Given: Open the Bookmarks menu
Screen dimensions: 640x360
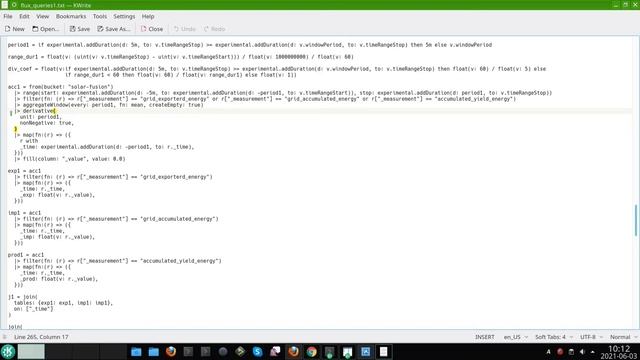Looking at the screenshot, I should pyautogui.click(x=71, y=16).
